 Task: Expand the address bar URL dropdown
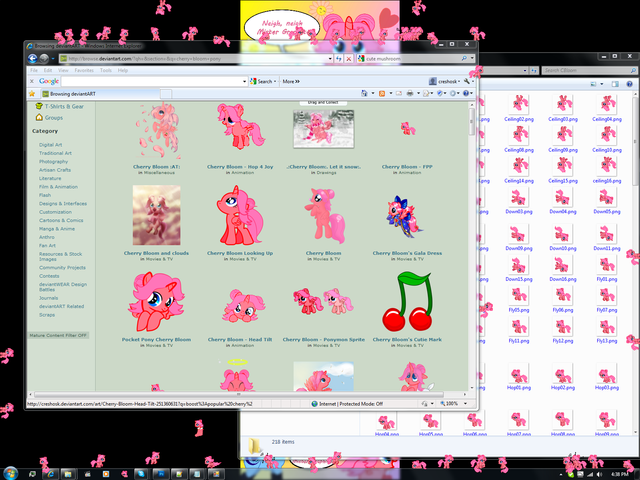tap(330, 59)
